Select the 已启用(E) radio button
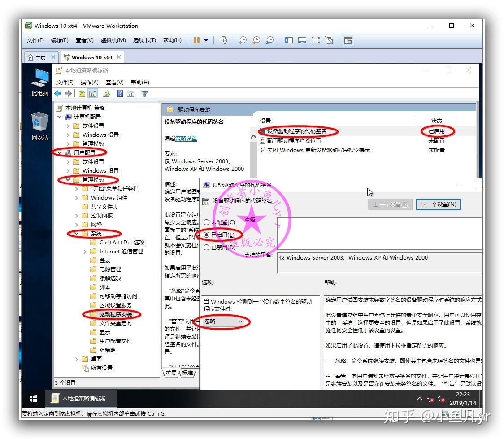The width and height of the screenshot is (504, 439). [207, 235]
